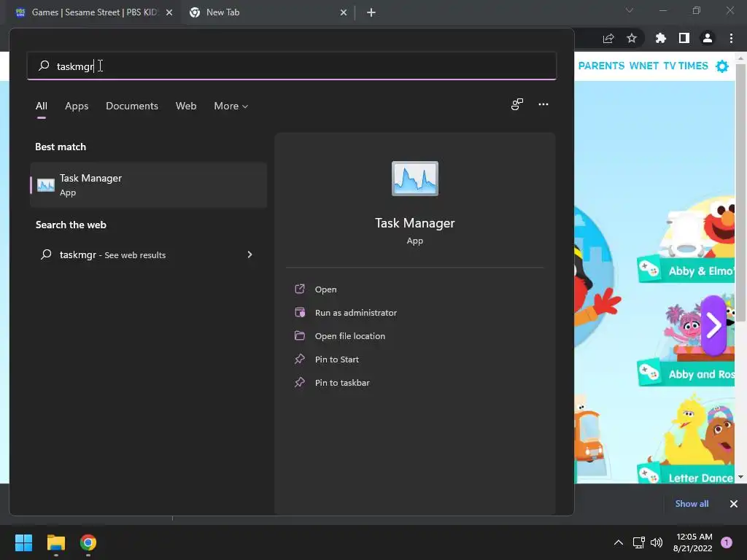Screen dimensions: 747x560
Task: Open the notification badge in the tray
Action: tap(727, 542)
